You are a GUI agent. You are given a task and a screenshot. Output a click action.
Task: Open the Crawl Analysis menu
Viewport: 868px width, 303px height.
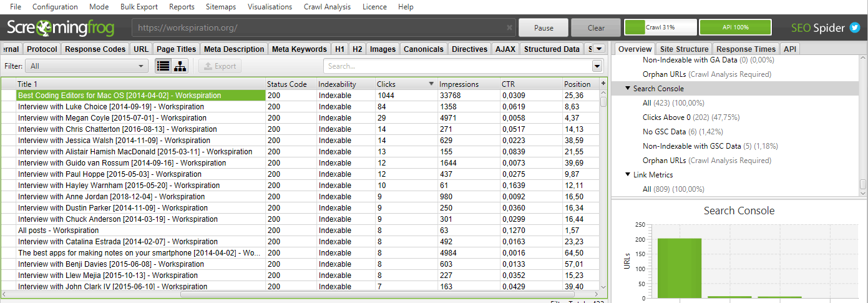[327, 7]
